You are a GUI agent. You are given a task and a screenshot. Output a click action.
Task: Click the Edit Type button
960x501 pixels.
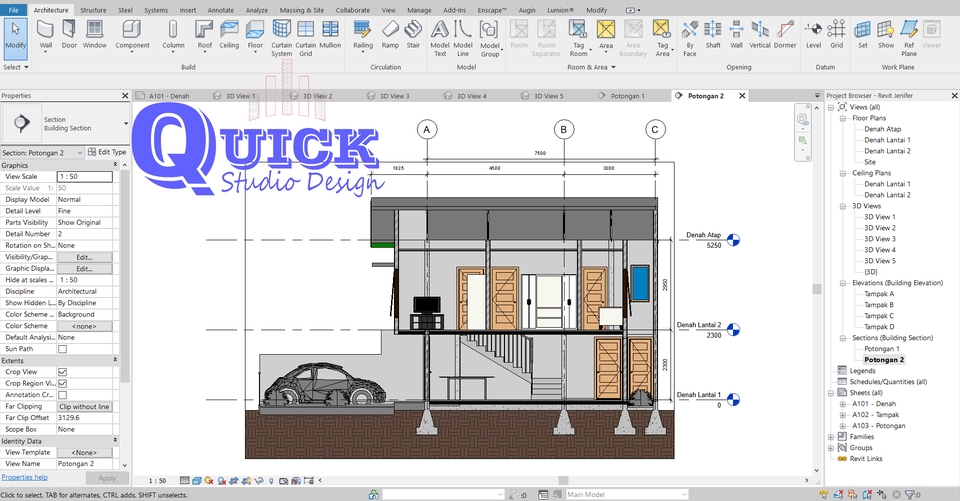click(x=107, y=152)
